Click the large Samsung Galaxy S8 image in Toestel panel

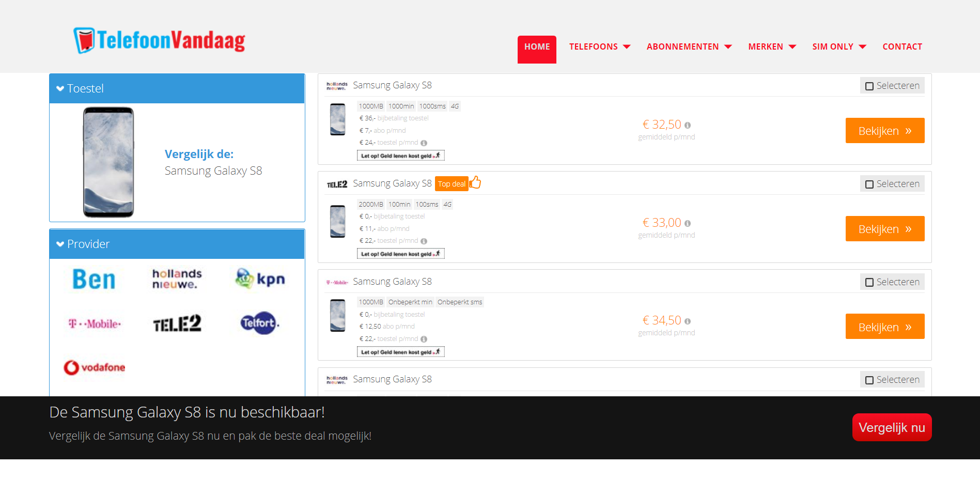click(x=108, y=162)
